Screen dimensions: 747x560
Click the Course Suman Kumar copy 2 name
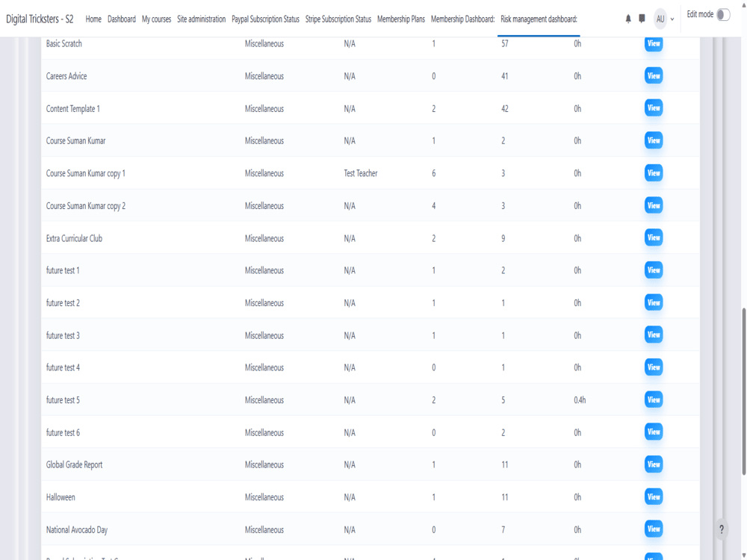point(85,206)
